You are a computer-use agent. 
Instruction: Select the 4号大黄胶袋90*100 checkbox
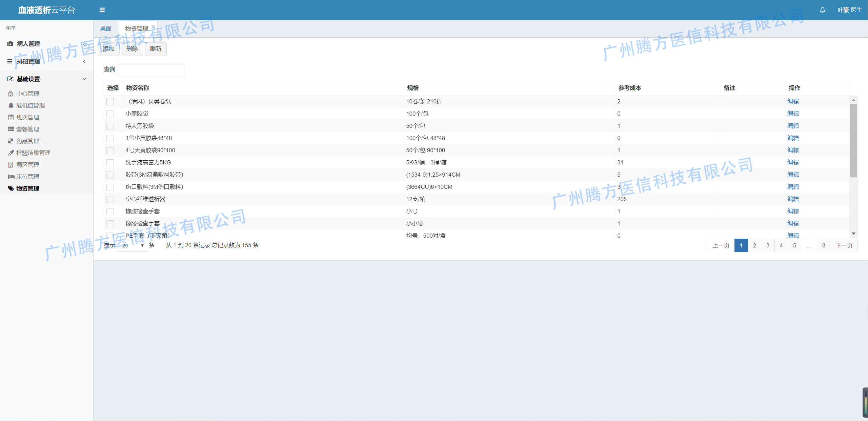pos(110,151)
